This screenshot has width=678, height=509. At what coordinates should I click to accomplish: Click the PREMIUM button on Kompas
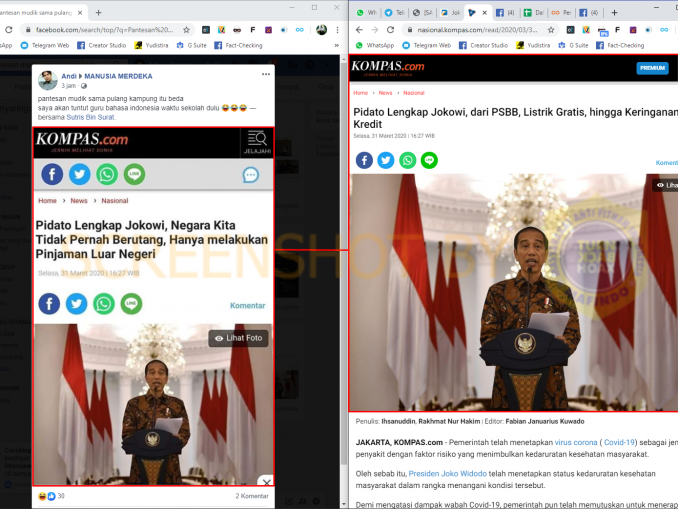pyautogui.click(x=652, y=68)
